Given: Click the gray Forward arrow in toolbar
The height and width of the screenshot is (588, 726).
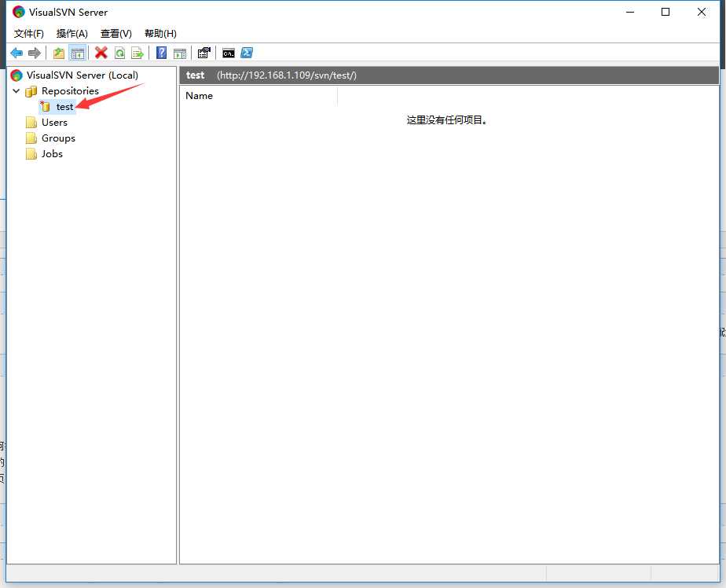Looking at the screenshot, I should coord(35,53).
